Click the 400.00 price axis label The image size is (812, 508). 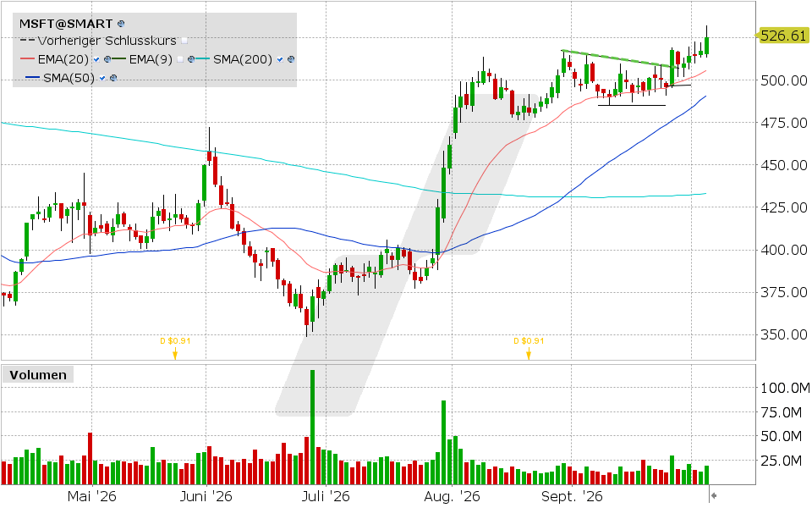pos(784,250)
